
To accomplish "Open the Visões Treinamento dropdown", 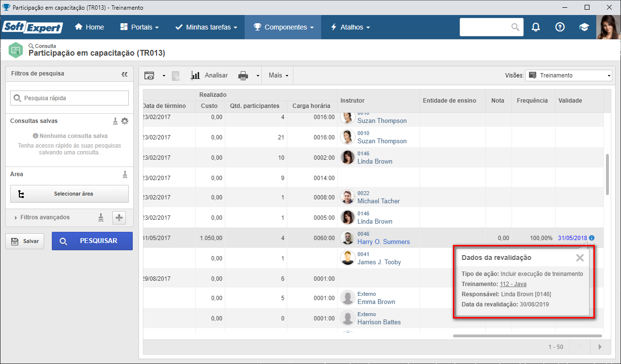I will pyautogui.click(x=569, y=76).
